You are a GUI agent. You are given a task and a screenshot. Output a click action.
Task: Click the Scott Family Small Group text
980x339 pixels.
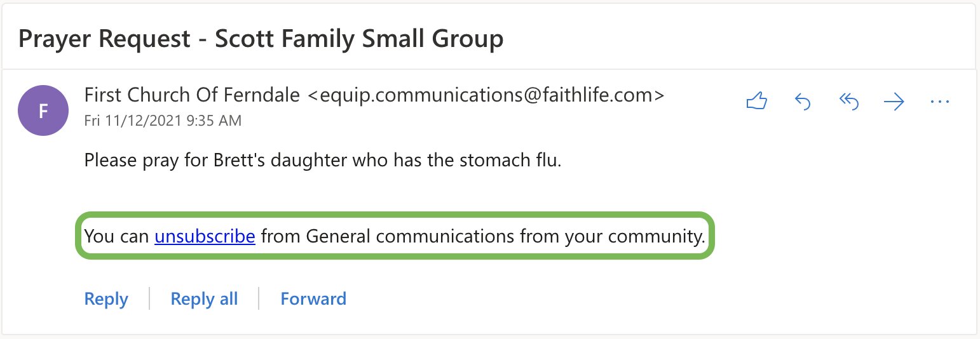[359, 39]
